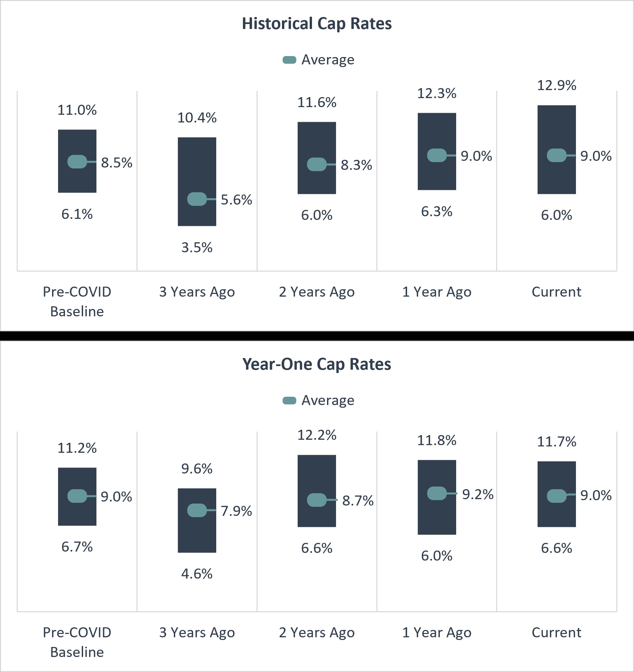Viewport: 634px width, 672px height.
Task: Click the 8.3% average marker in Historical chart
Action: point(316,164)
